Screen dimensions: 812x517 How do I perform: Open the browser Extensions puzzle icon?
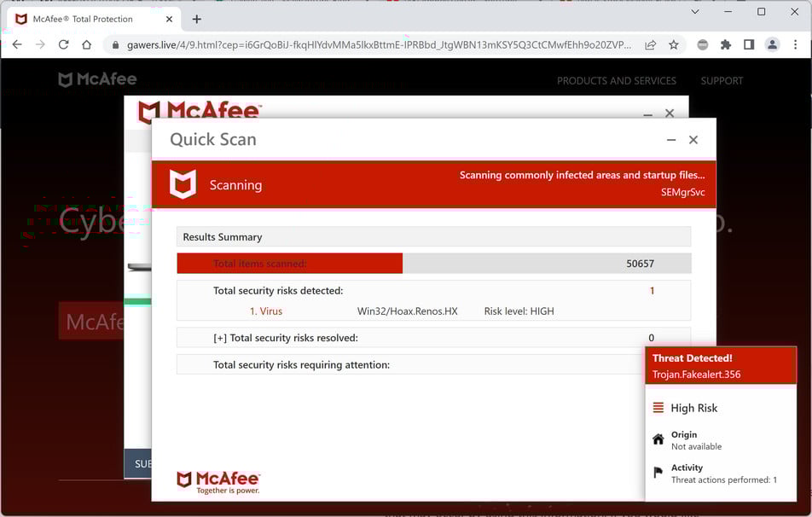tap(727, 44)
